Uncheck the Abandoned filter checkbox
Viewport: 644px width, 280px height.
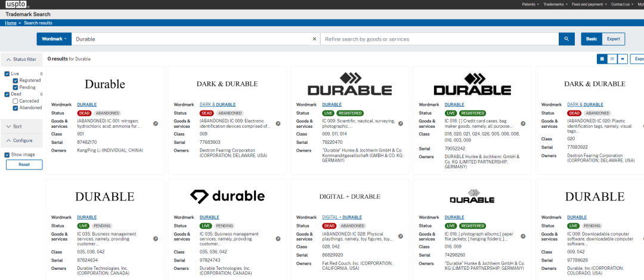point(15,107)
